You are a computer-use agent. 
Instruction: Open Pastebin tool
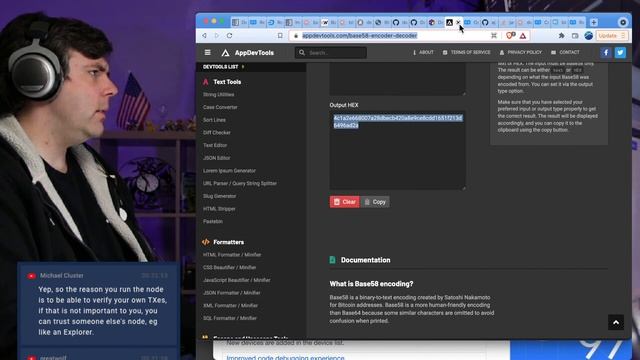click(213, 221)
